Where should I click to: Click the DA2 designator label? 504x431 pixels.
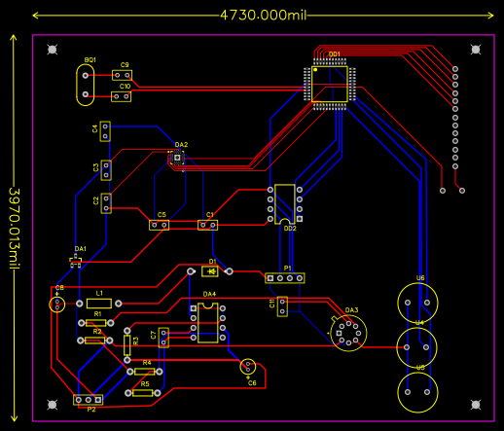point(181,145)
